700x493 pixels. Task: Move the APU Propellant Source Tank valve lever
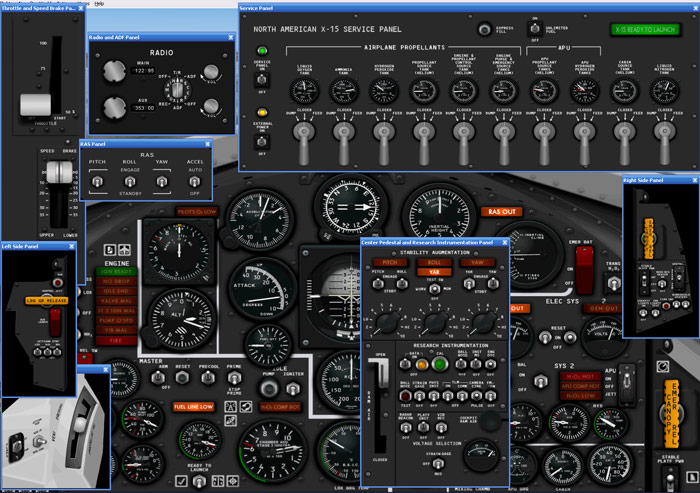(544, 143)
